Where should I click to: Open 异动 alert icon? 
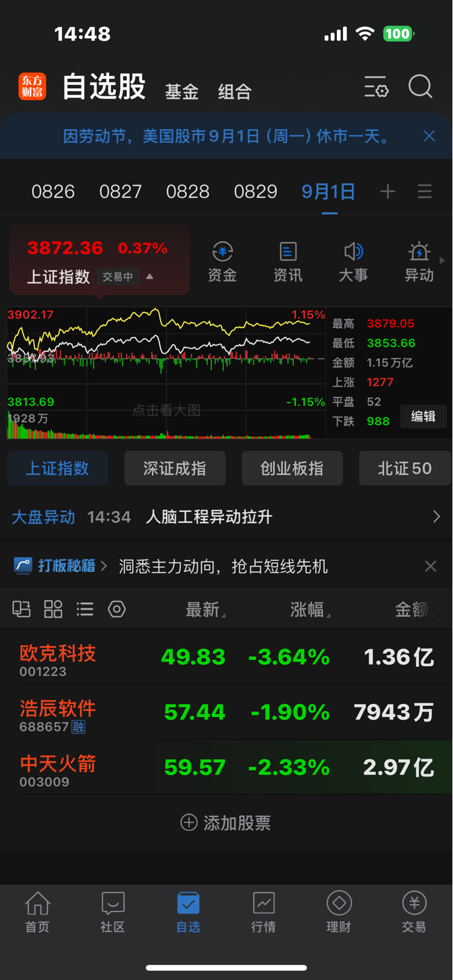tap(419, 262)
